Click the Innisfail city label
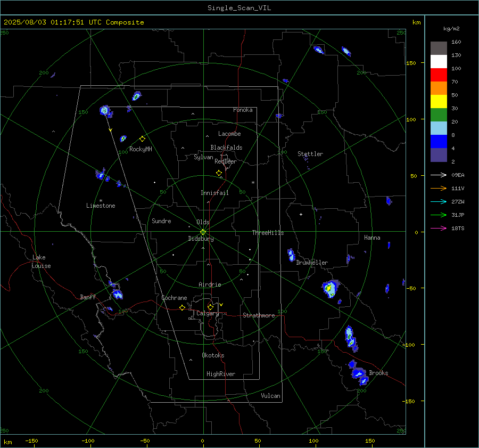Screen dimensions: 479x448 (x=214, y=193)
